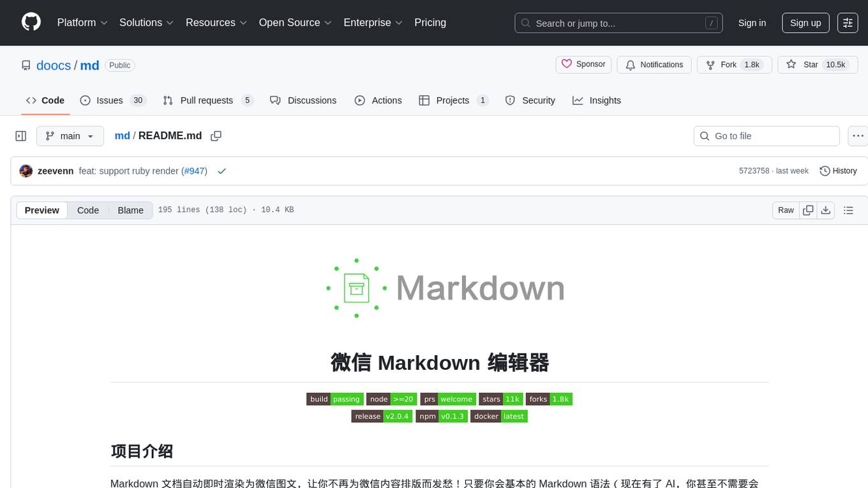Open the Discussions tab
This screenshot has width=868, height=488.
click(x=303, y=100)
